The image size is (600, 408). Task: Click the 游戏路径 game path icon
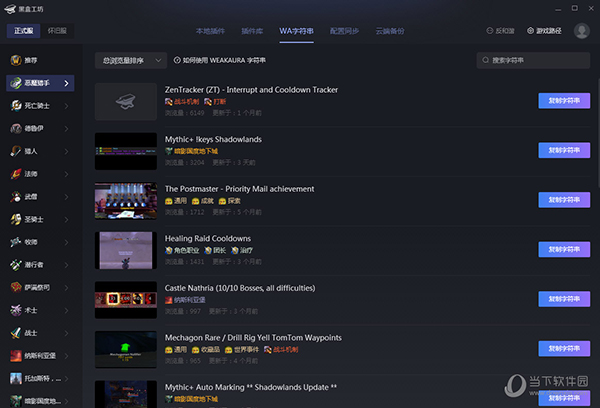coord(531,31)
